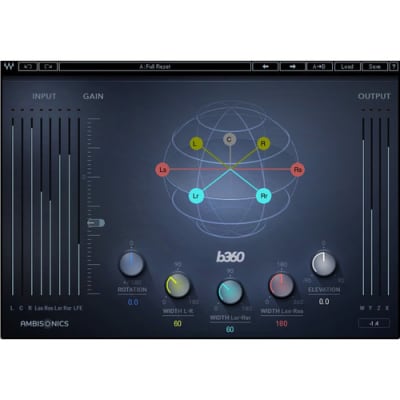Go to previous preset with left arrow
The height and width of the screenshot is (400, 400).
265,66
